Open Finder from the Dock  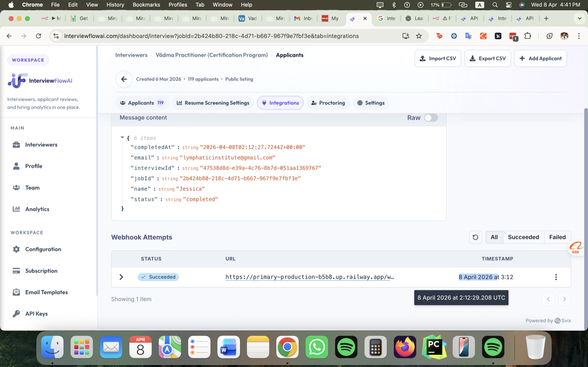pos(52,347)
